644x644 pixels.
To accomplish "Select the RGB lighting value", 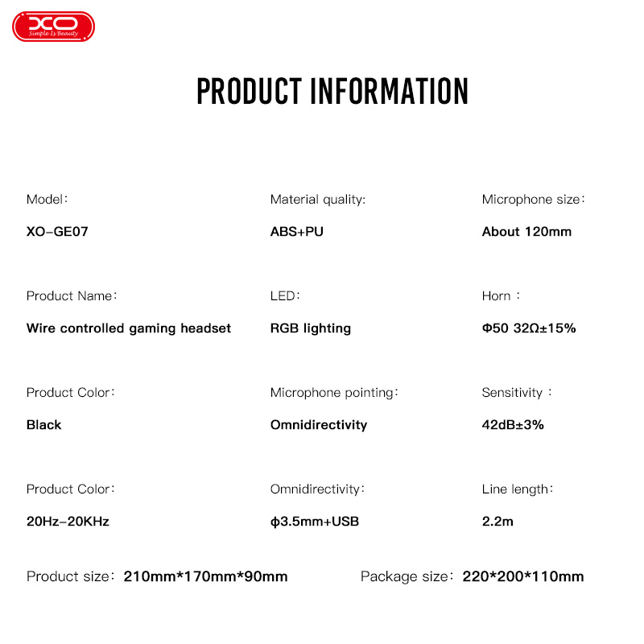I will tap(311, 328).
